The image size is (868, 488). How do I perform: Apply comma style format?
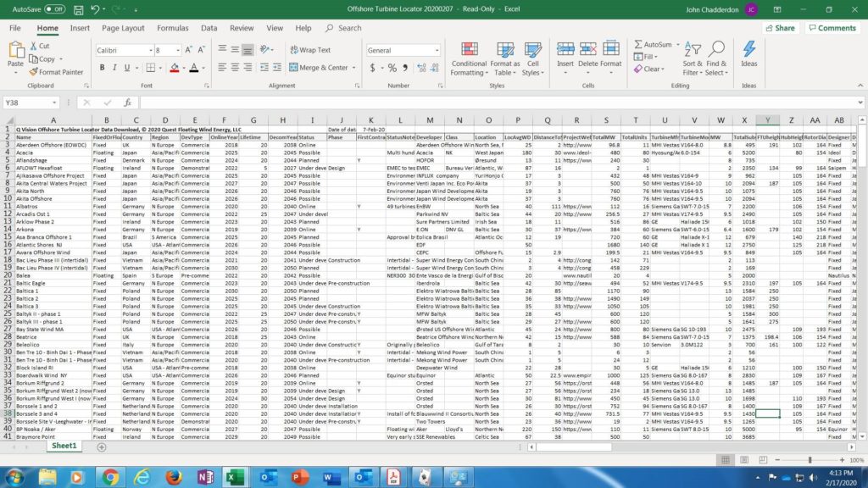click(x=405, y=68)
